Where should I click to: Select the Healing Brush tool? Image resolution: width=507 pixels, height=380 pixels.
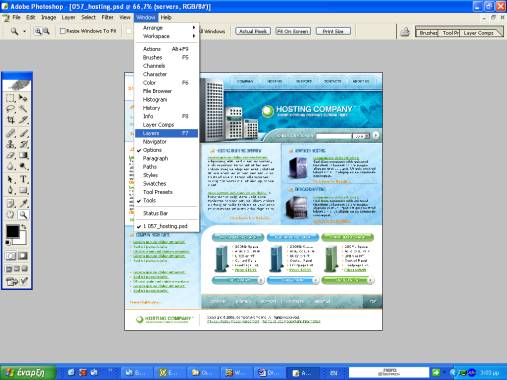(x=11, y=133)
